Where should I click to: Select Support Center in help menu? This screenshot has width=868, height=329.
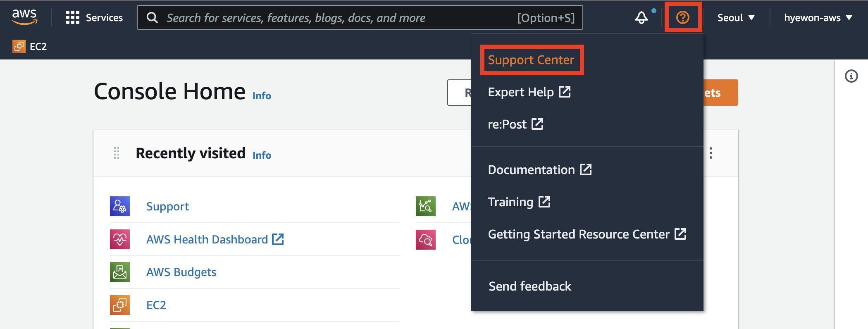point(531,60)
